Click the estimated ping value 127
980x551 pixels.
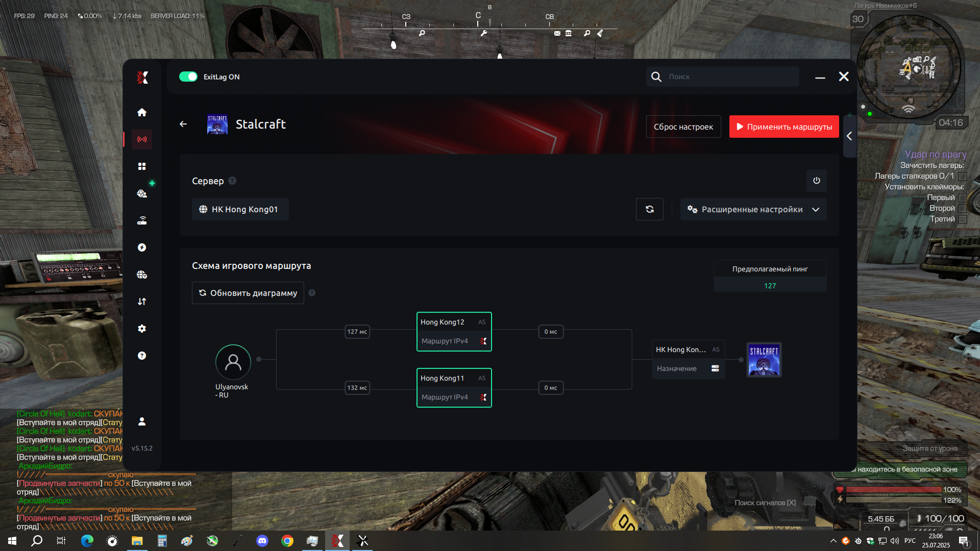click(x=770, y=286)
